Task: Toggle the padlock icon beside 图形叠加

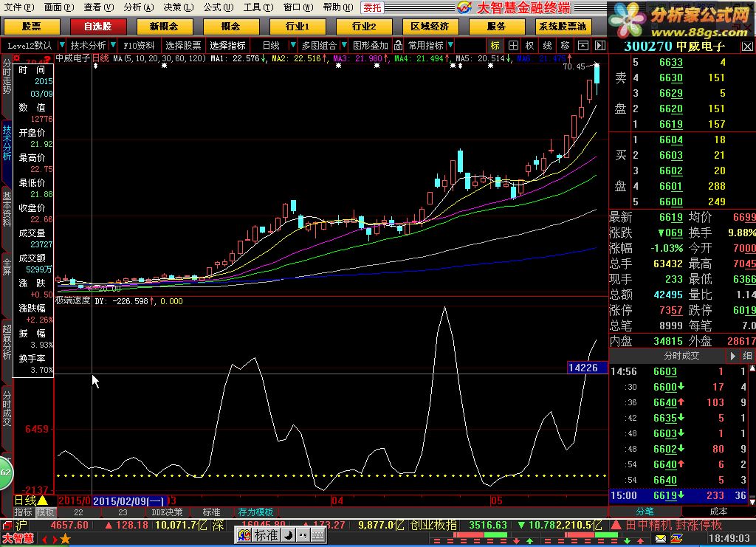Action: [398, 45]
